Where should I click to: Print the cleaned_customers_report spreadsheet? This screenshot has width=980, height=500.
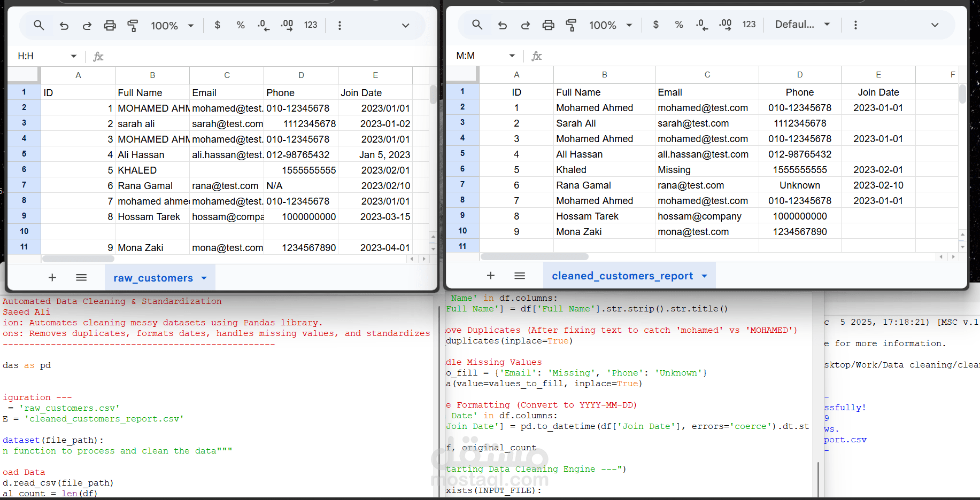pyautogui.click(x=549, y=25)
